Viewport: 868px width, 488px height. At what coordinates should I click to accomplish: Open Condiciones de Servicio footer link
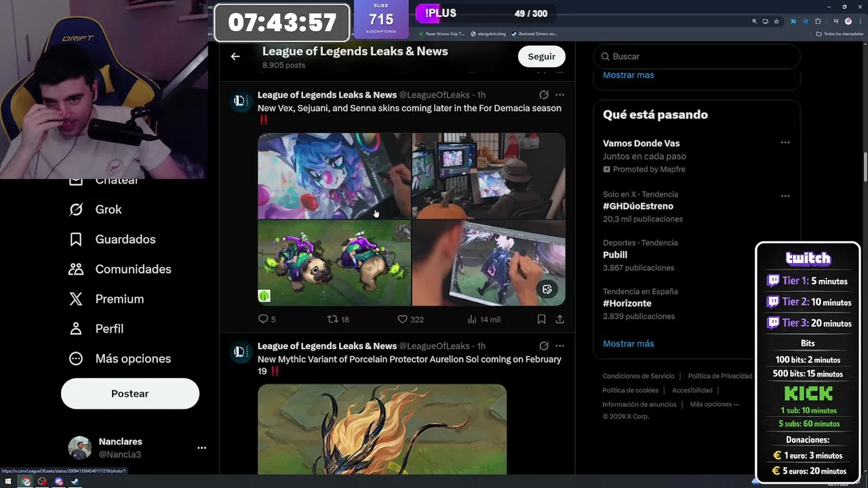(638, 376)
